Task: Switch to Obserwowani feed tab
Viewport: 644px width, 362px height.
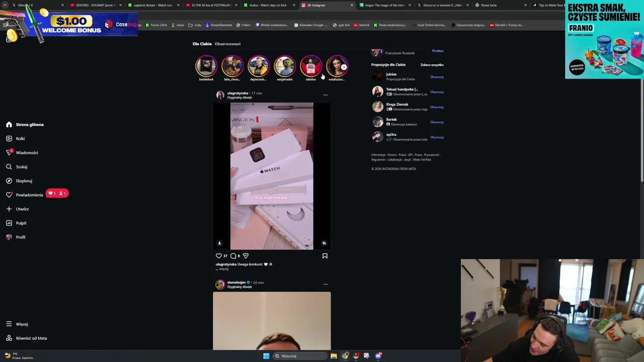Action: tap(227, 44)
